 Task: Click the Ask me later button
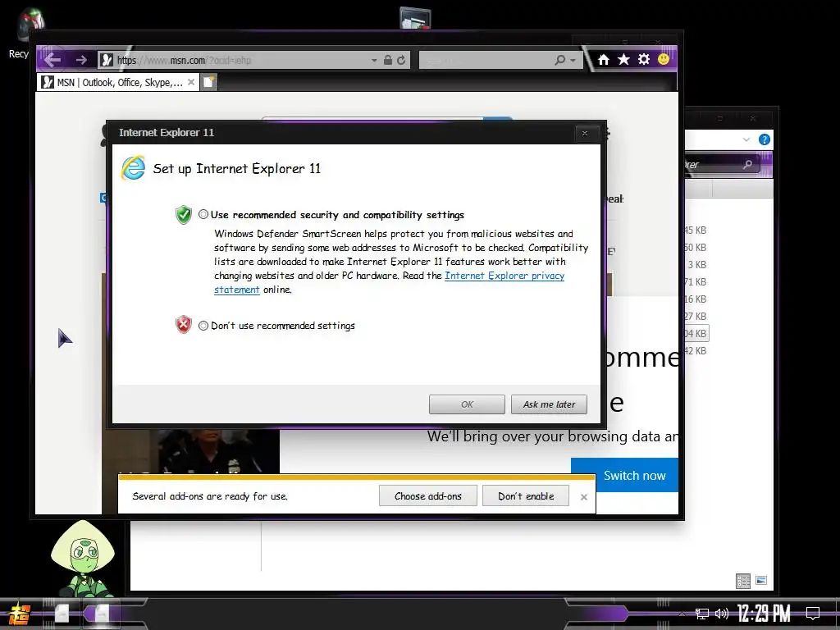(x=549, y=404)
